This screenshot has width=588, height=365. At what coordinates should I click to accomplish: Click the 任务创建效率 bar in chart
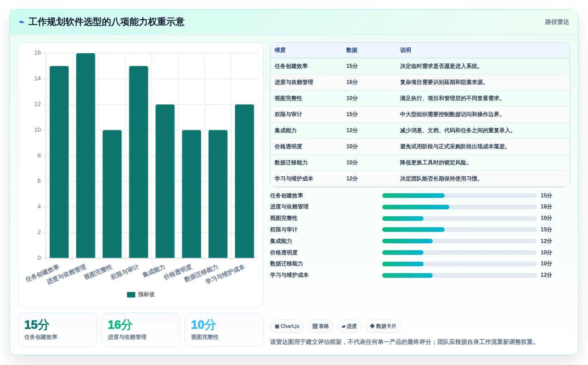click(x=59, y=162)
